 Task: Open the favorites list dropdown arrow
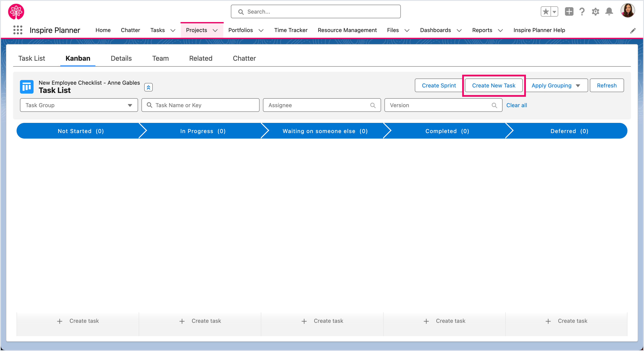554,11
